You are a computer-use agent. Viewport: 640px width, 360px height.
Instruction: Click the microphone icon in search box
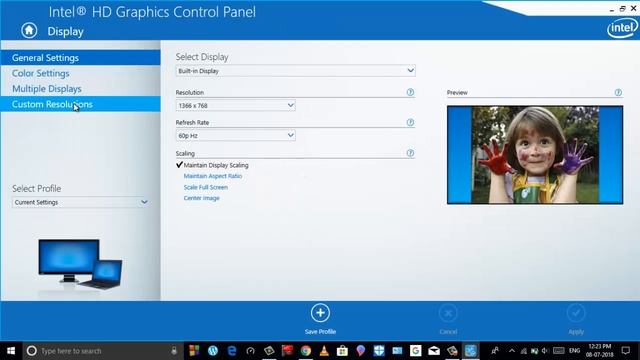click(x=174, y=351)
